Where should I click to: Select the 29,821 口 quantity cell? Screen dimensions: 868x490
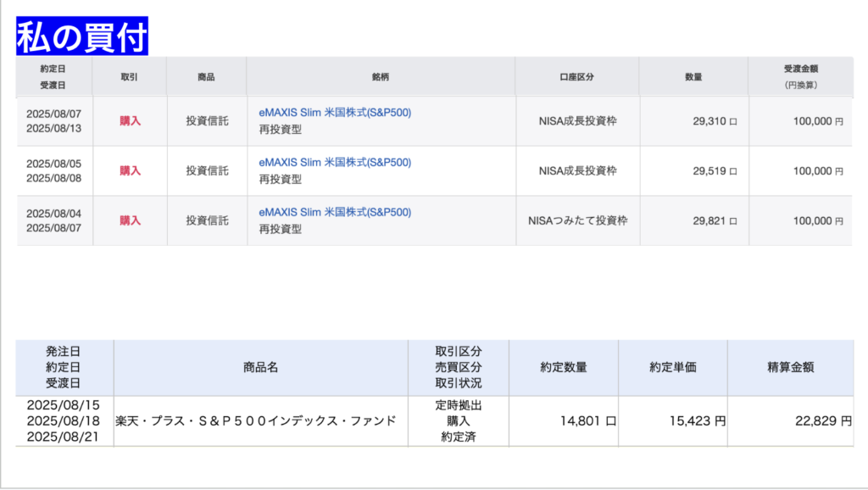(x=715, y=221)
